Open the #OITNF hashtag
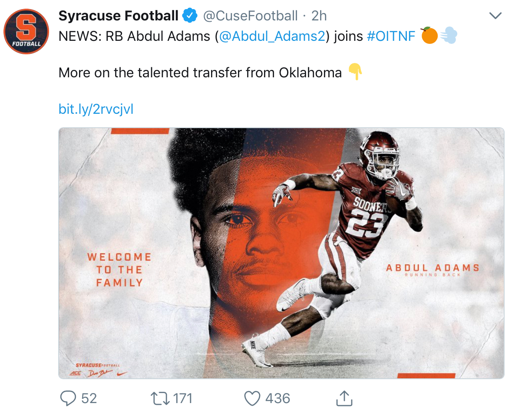The image size is (512, 420). coord(391,36)
